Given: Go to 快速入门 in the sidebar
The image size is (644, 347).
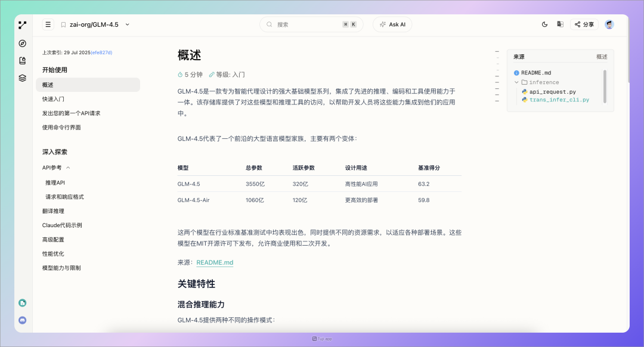Looking at the screenshot, I should click(x=54, y=99).
